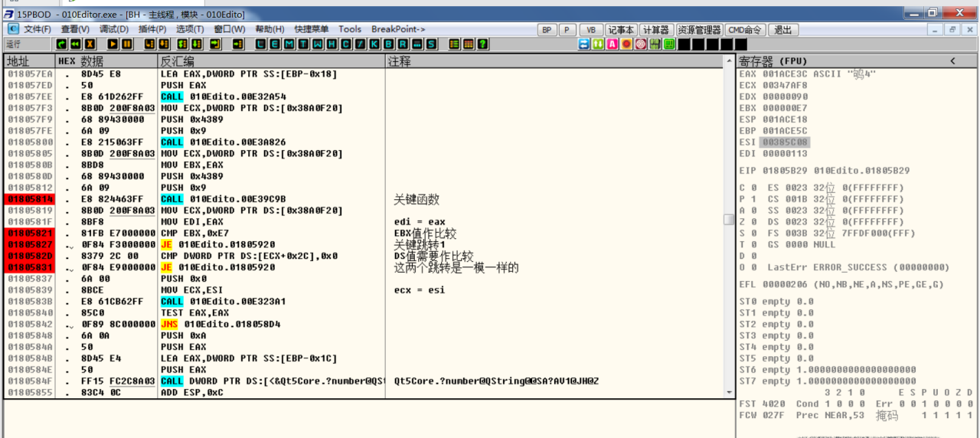Screen dimensions: 980x438
Task: Open Call stack window via K icon
Action: (x=375, y=44)
